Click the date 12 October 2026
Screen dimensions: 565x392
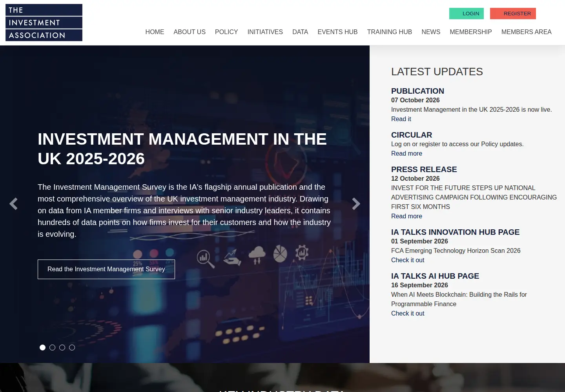[x=416, y=178]
